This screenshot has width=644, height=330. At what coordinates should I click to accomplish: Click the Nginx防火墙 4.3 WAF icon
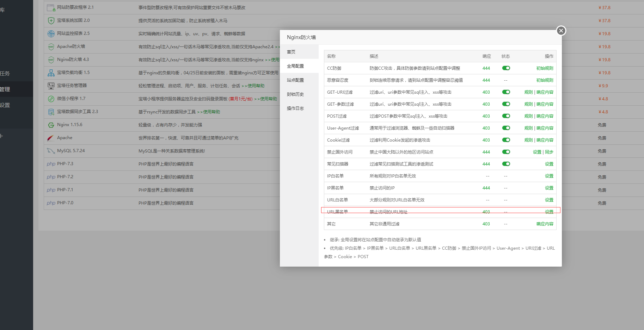point(51,60)
